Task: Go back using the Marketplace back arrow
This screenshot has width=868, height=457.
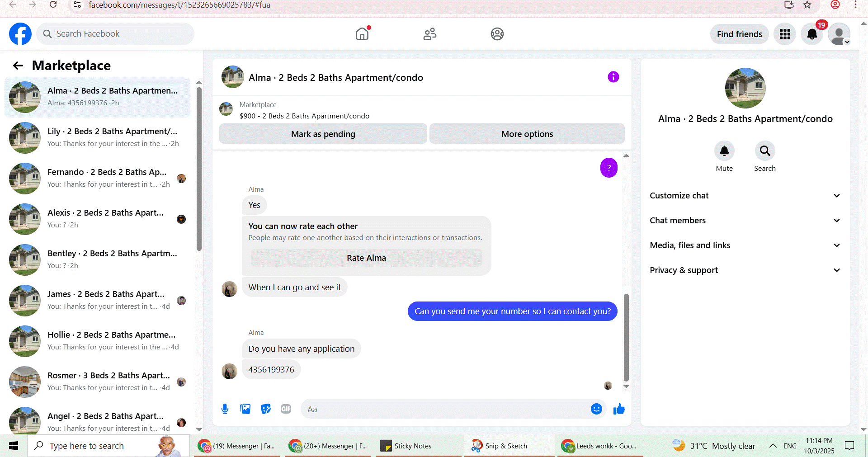Action: (18, 66)
